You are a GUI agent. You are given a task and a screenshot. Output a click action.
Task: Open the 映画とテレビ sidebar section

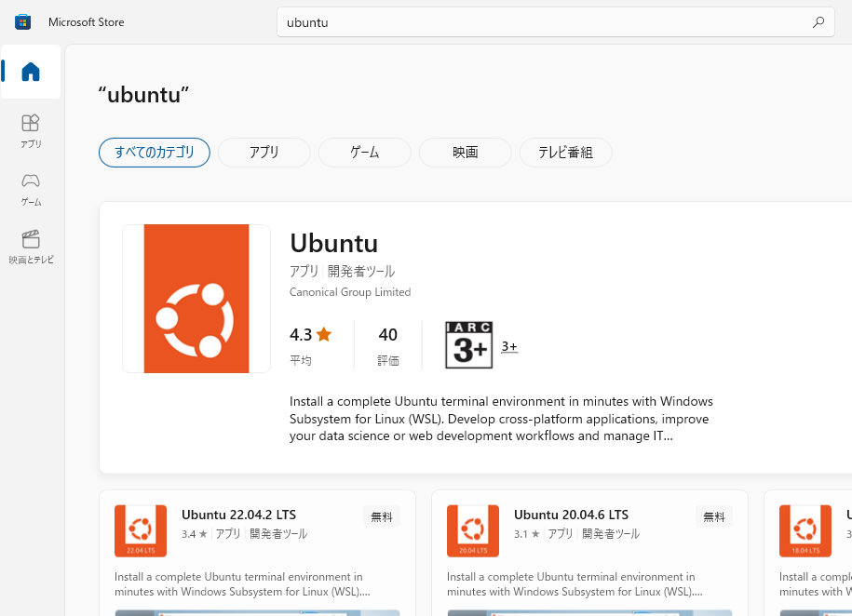(31, 247)
